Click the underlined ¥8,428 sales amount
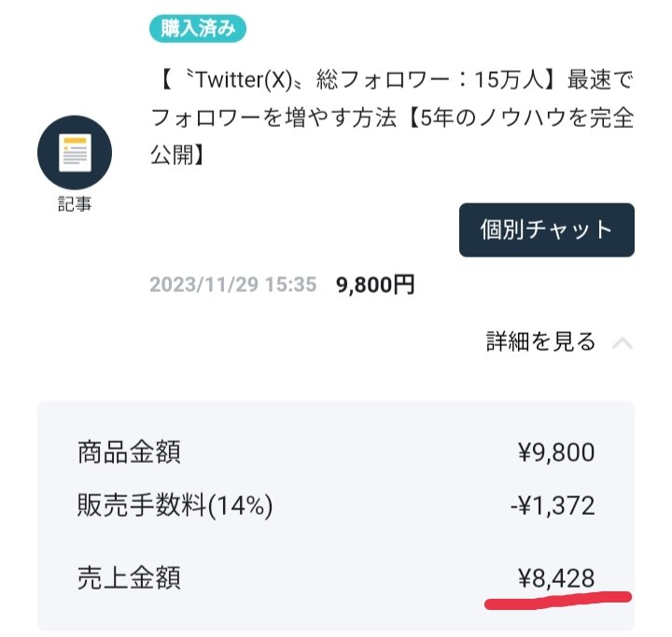The width and height of the screenshot is (672, 637). pyautogui.click(x=556, y=578)
